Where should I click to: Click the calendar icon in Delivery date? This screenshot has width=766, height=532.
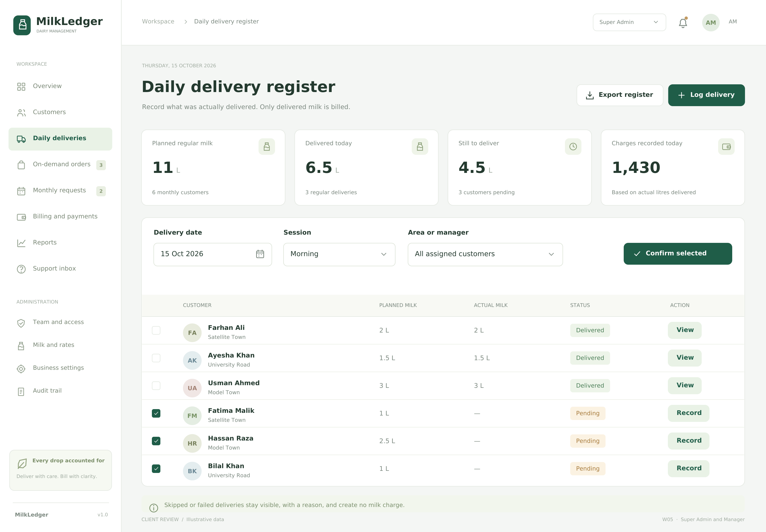click(260, 254)
